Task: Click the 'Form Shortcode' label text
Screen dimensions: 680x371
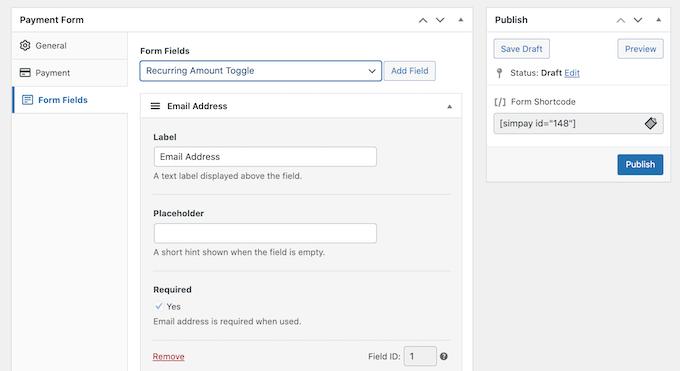Action: click(x=543, y=102)
